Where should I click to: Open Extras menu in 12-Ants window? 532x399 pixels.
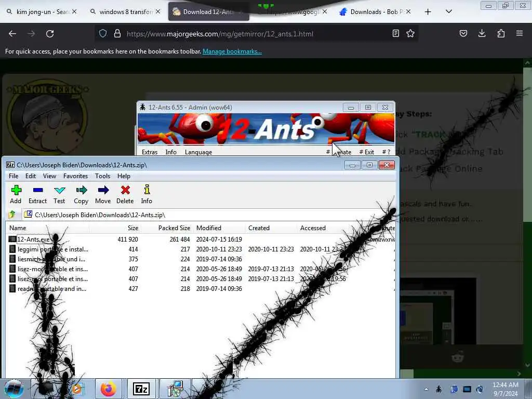pyautogui.click(x=150, y=152)
